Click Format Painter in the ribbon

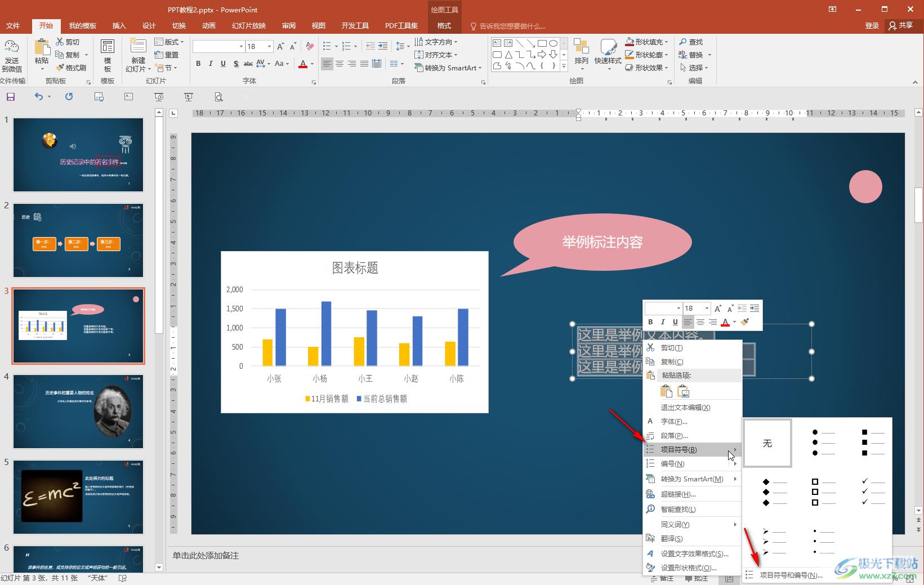click(x=71, y=68)
